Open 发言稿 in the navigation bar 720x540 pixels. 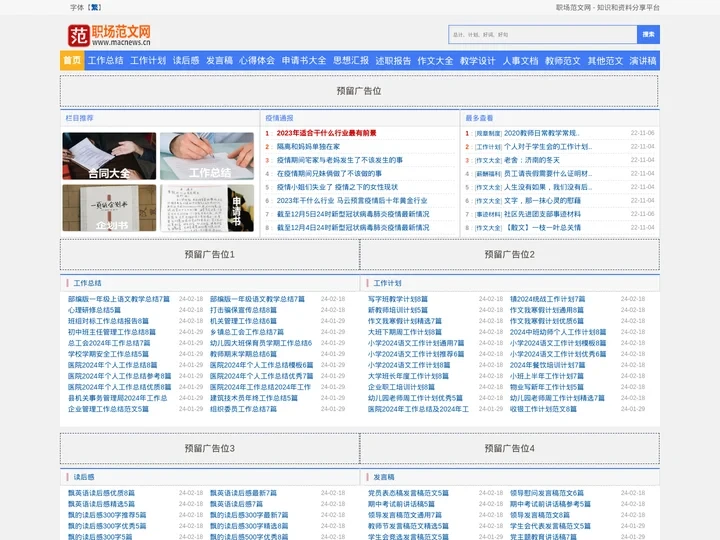(x=219, y=60)
